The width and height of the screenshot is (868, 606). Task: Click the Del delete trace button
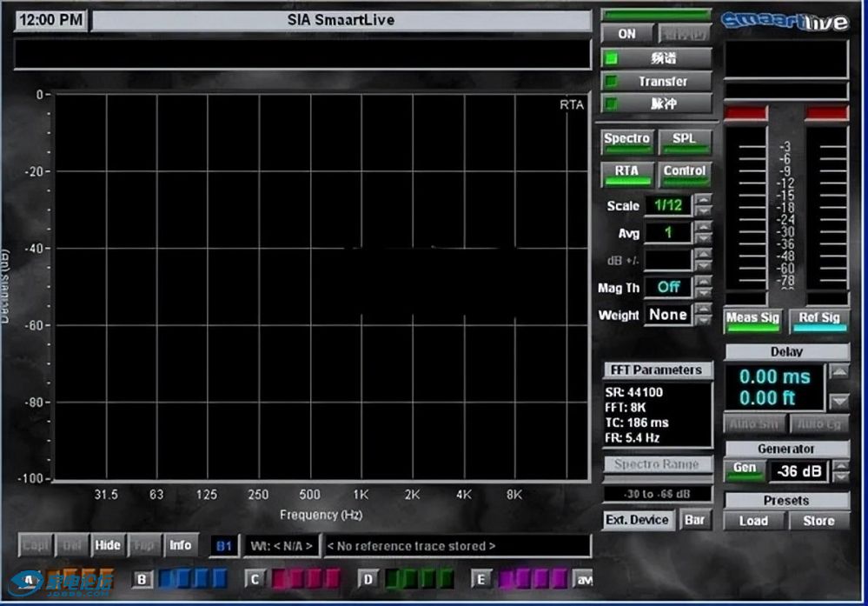pyautogui.click(x=71, y=545)
